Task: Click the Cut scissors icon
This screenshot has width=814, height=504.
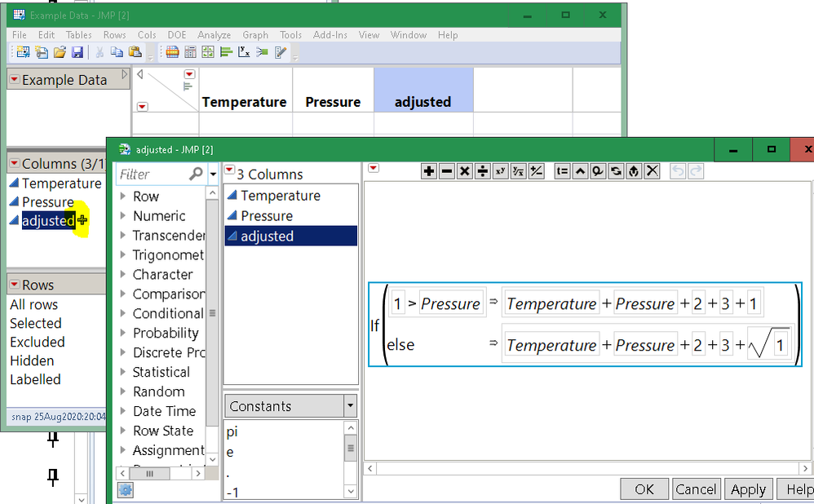Action: point(100,52)
